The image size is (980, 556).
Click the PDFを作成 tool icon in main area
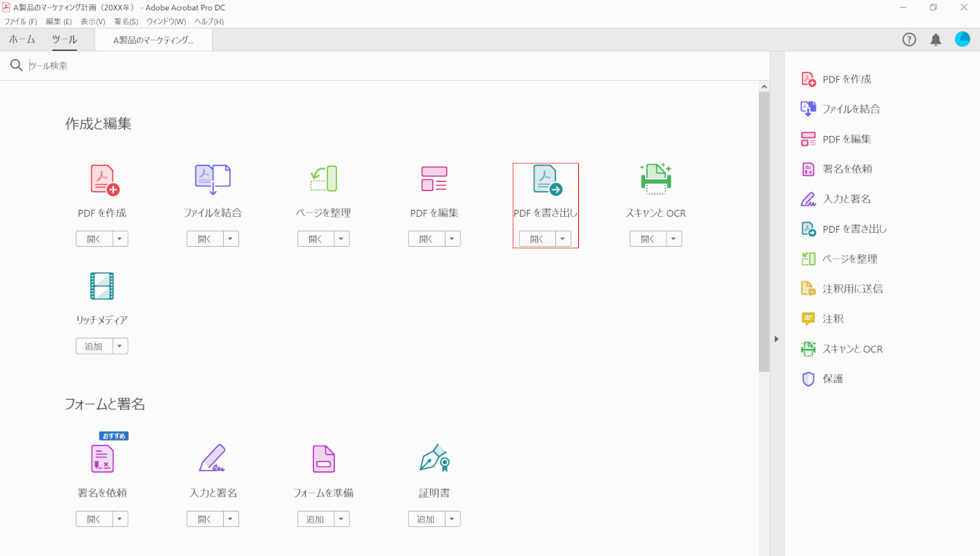point(105,179)
